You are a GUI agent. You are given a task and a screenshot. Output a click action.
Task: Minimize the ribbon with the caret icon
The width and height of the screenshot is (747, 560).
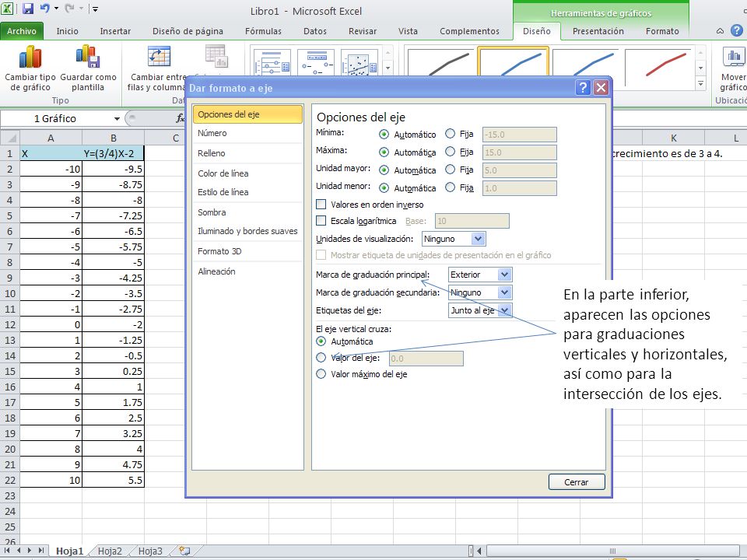720,31
